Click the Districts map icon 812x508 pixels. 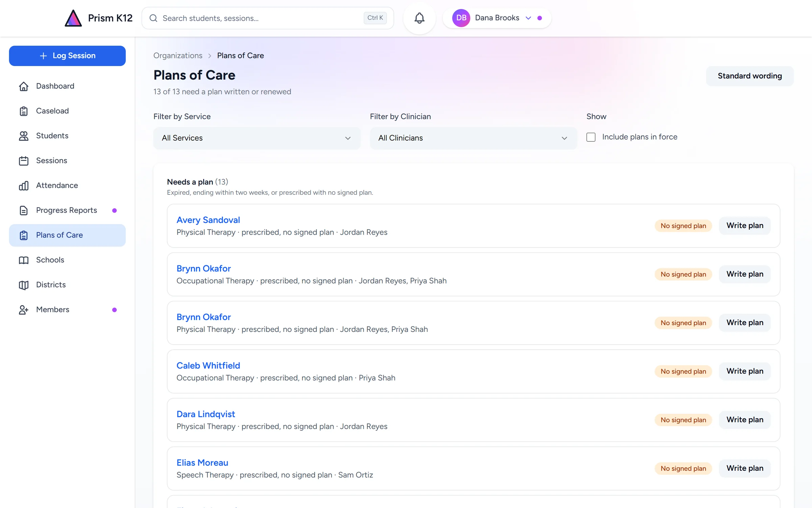click(x=24, y=285)
